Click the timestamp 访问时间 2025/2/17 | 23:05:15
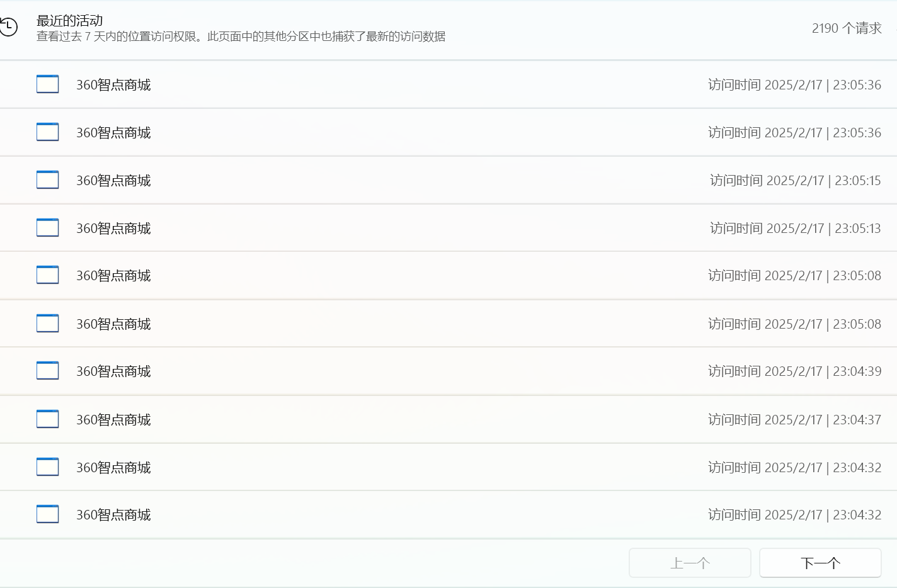 796,181
